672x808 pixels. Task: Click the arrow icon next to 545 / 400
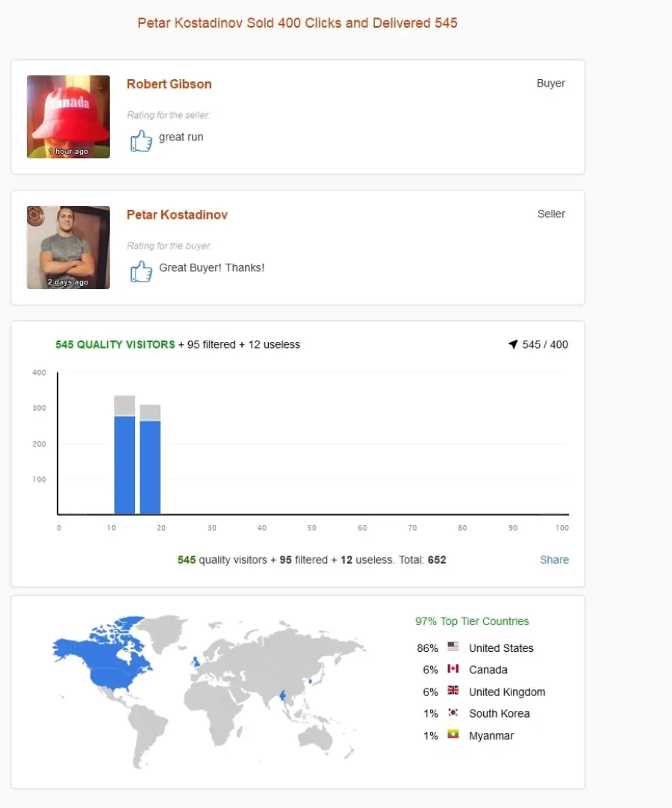click(513, 344)
